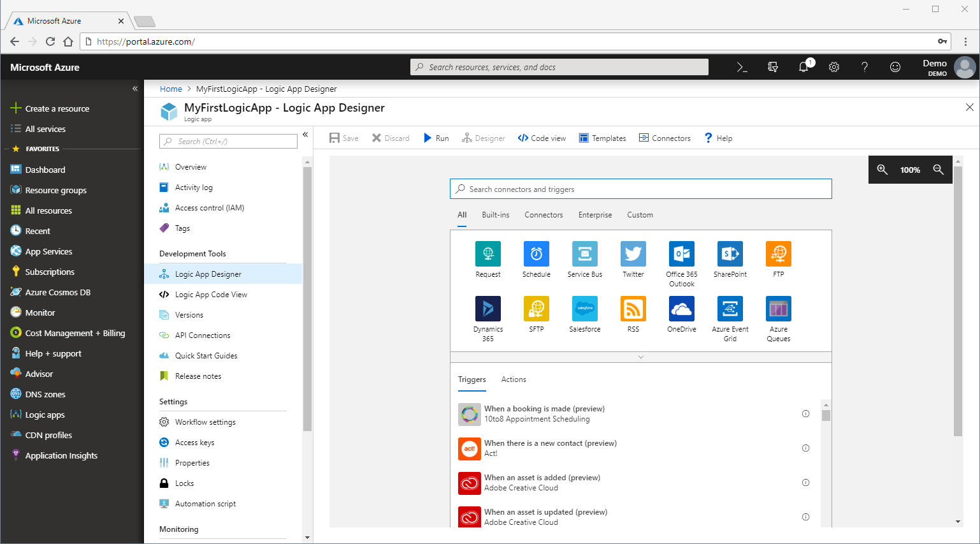Close the Logic App Designer blade
Image resolution: width=980 pixels, height=544 pixels.
point(969,107)
